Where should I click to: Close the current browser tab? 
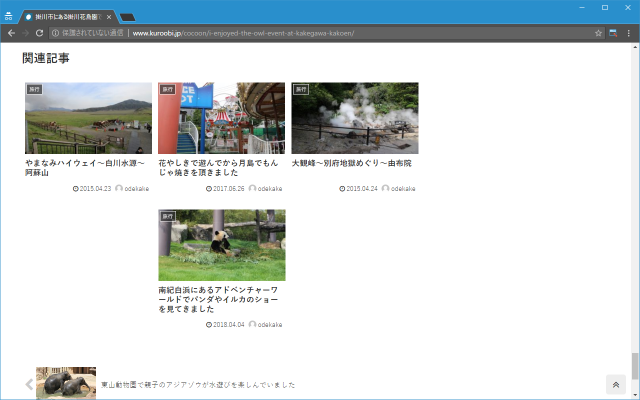tap(109, 16)
